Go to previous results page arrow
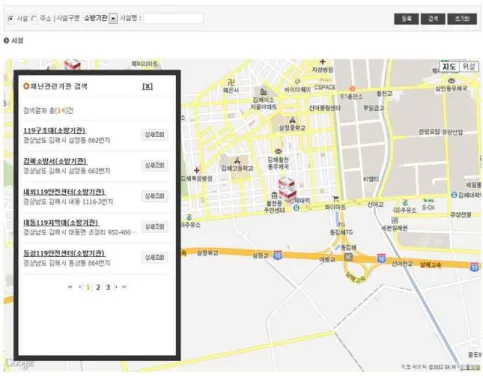Screen dimensions: 483x376 (80, 287)
